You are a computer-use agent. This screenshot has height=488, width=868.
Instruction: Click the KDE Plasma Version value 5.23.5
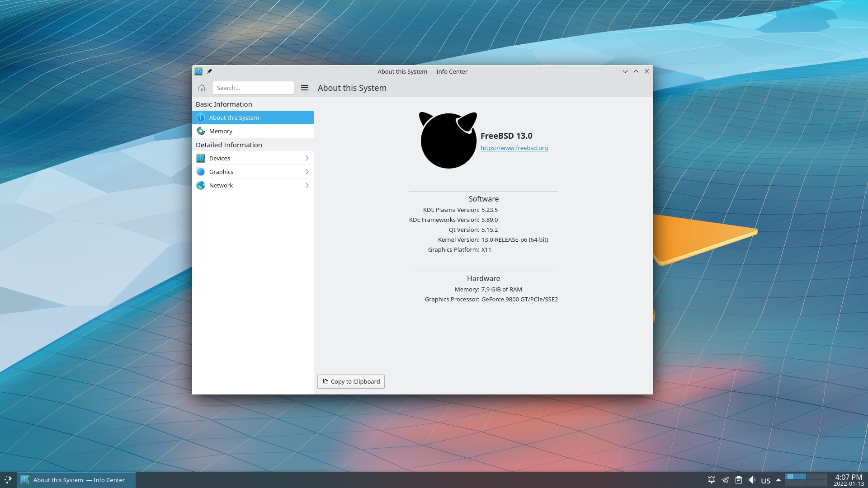click(490, 210)
